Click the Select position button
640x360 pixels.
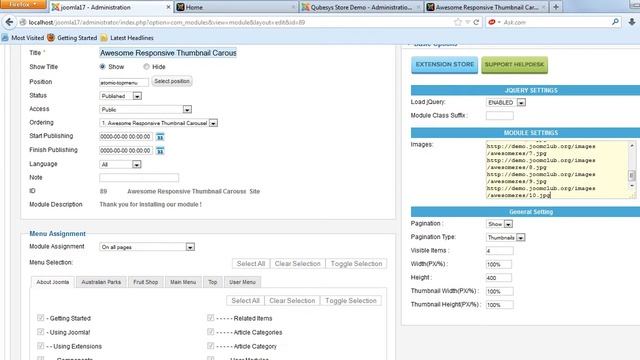(x=172, y=81)
